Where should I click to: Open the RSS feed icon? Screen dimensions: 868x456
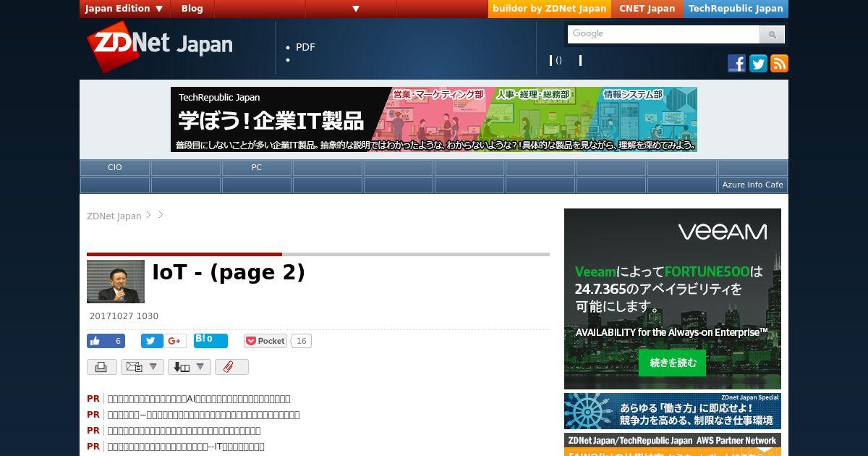(x=779, y=64)
